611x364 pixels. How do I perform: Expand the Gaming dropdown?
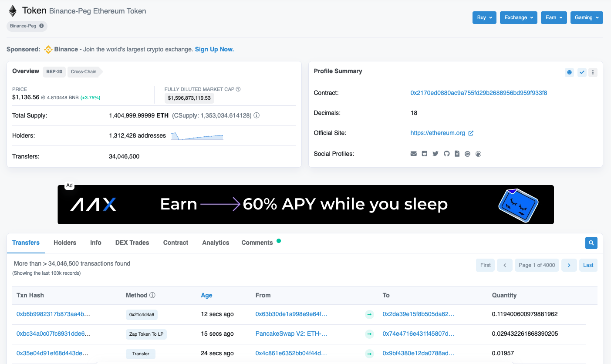pos(586,17)
